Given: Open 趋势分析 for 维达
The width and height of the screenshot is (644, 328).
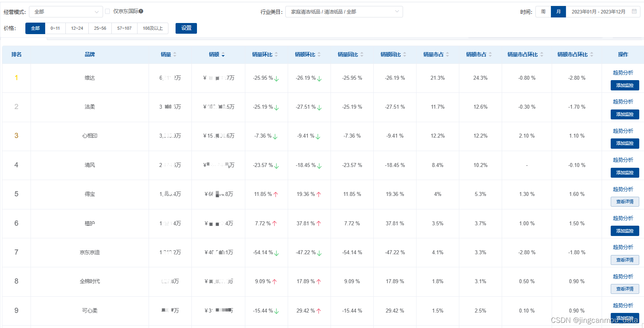Looking at the screenshot, I should tap(623, 73).
